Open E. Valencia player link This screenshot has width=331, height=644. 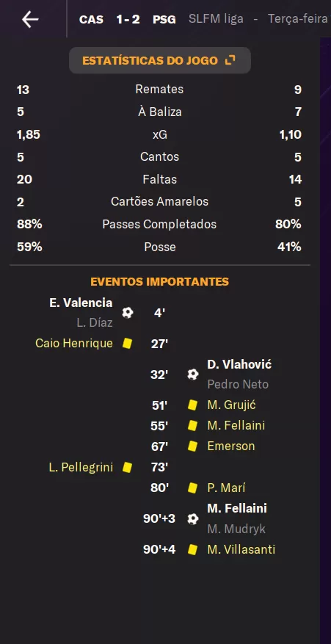81,303
